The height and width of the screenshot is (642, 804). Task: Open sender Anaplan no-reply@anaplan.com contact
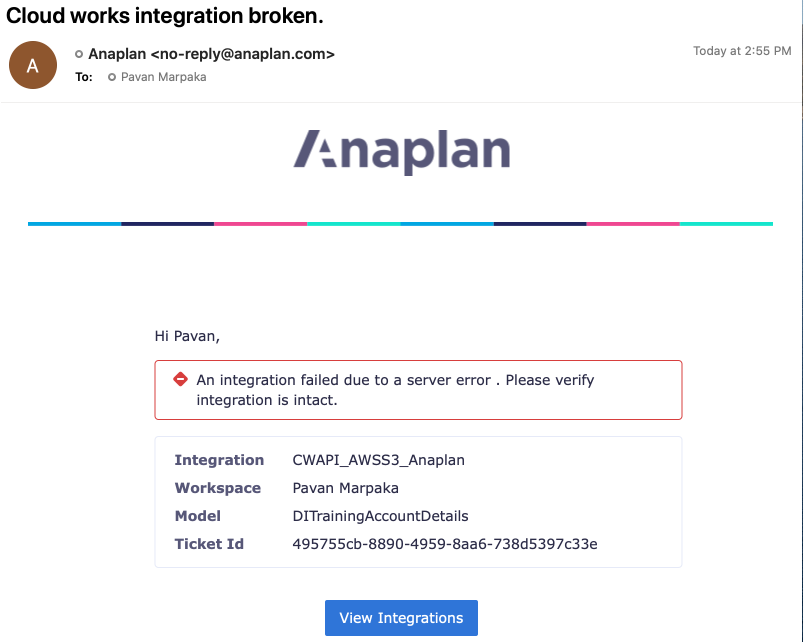pyautogui.click(x=211, y=54)
